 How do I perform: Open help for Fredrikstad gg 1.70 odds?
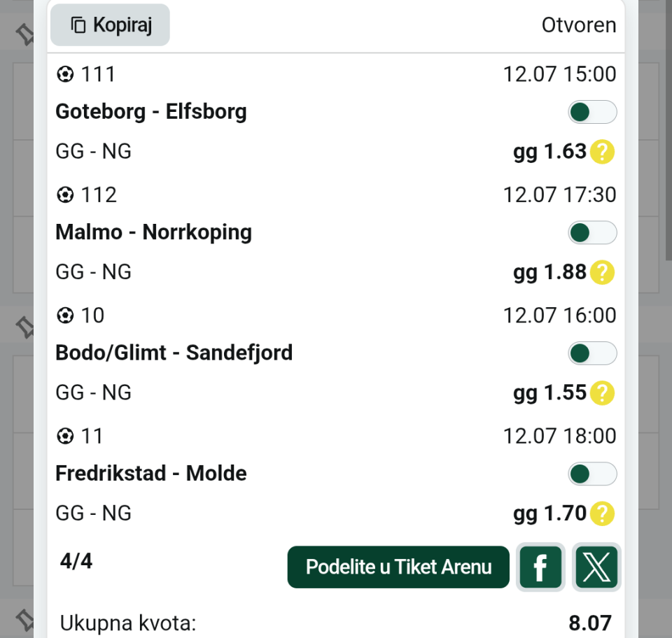tap(602, 513)
